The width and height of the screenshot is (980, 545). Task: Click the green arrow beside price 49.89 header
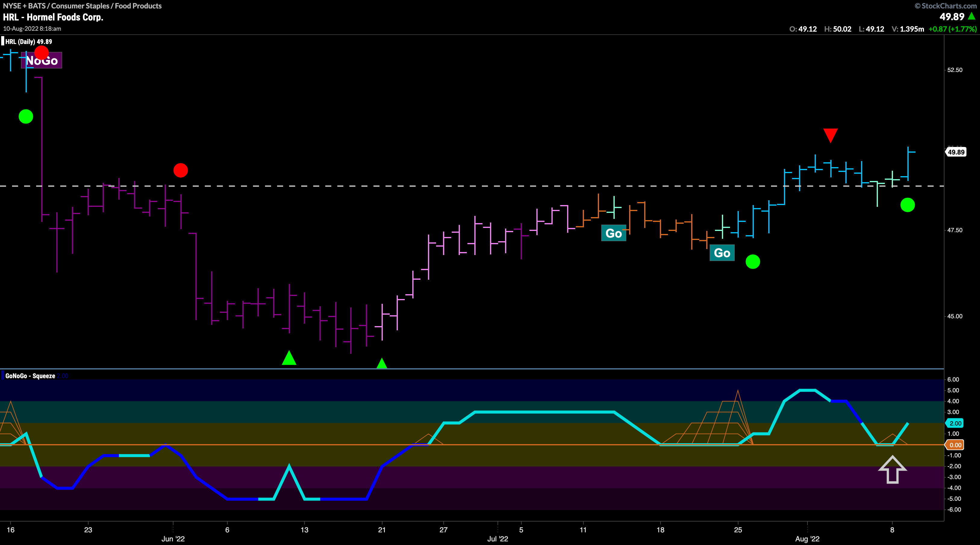coord(972,16)
